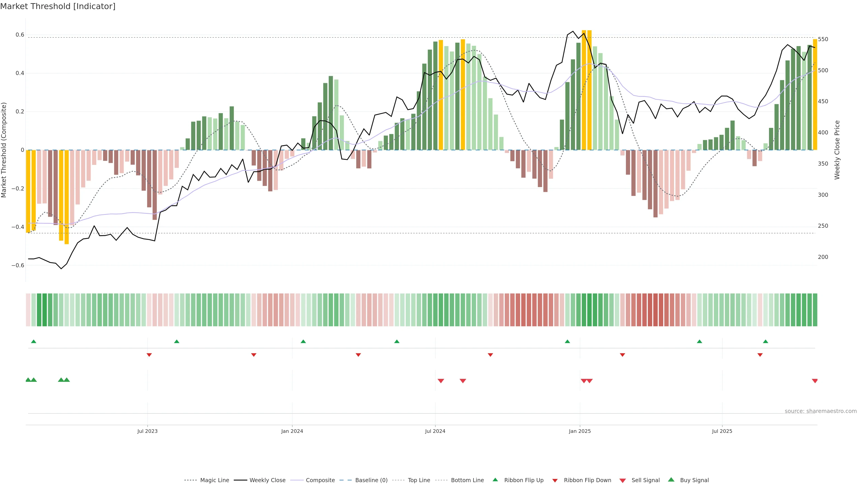Click ribbon flip up marker before Jan 2025
Screen dimensions: 868x488
[567, 342]
